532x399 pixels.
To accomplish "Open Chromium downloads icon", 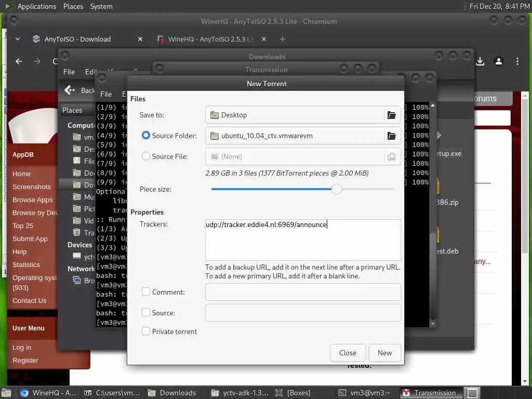I will (x=480, y=61).
